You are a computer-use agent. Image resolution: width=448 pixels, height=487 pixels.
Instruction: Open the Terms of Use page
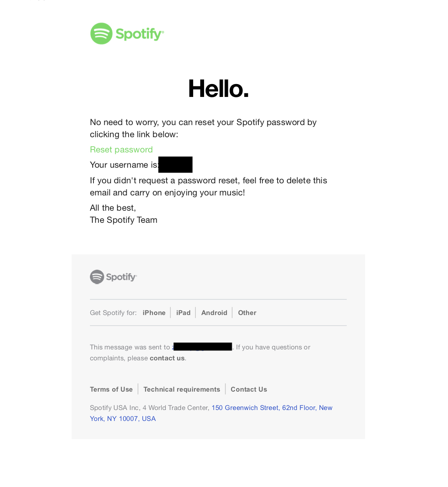(x=111, y=389)
